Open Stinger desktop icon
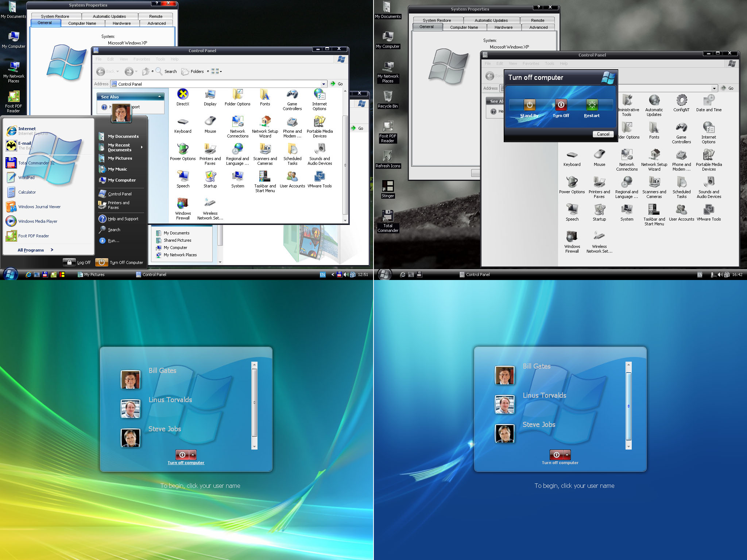 (x=388, y=189)
